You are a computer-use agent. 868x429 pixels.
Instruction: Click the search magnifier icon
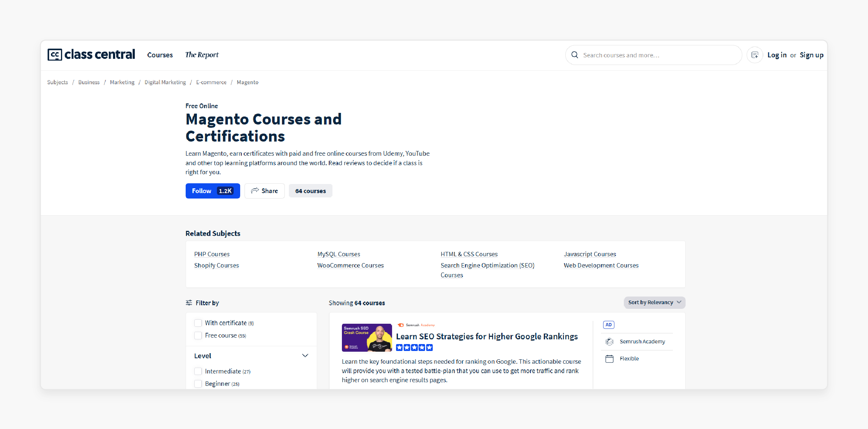[x=574, y=55]
